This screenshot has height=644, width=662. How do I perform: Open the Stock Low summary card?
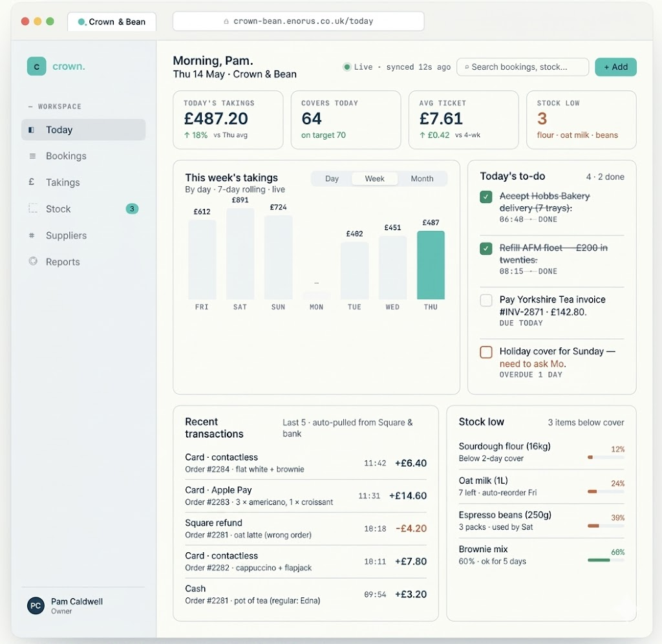click(581, 120)
